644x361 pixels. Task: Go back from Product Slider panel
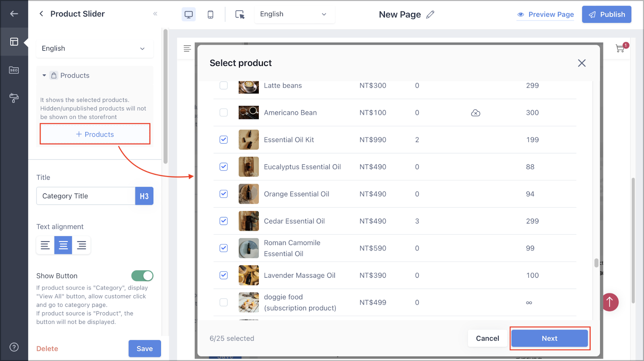tap(41, 14)
